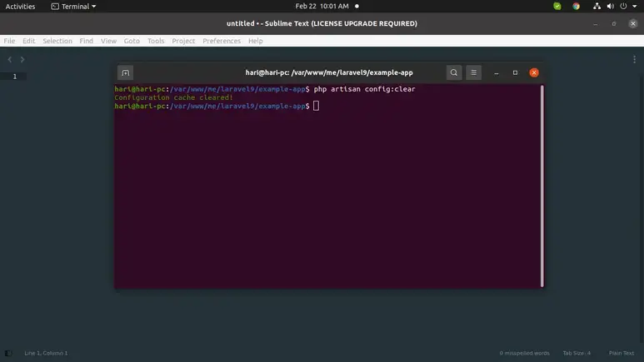Jump forward using the right arrow

(x=22, y=60)
